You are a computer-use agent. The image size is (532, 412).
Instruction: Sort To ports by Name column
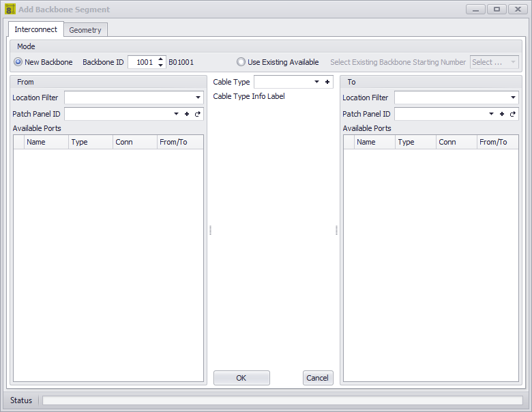(374, 142)
